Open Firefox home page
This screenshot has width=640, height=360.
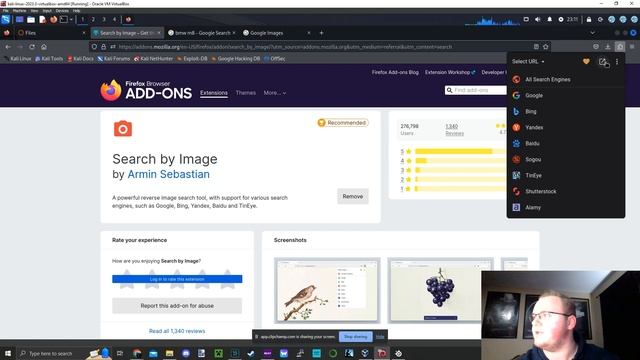[x=44, y=47]
